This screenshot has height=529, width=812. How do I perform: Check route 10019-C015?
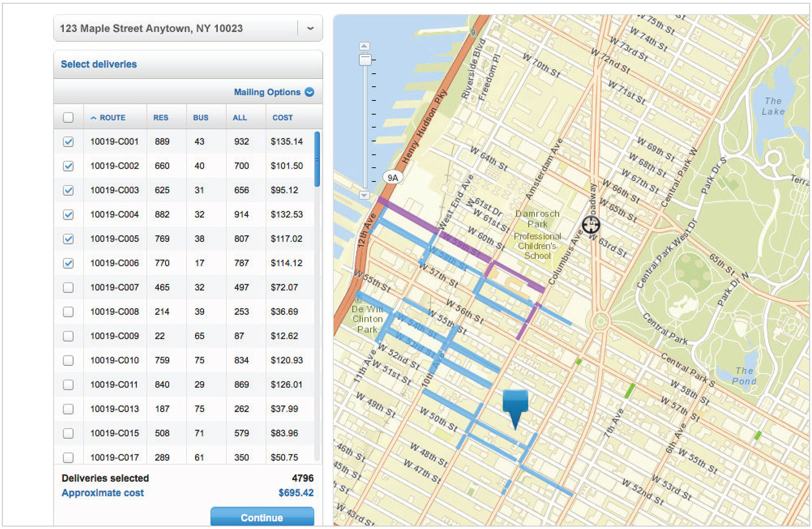tap(68, 433)
